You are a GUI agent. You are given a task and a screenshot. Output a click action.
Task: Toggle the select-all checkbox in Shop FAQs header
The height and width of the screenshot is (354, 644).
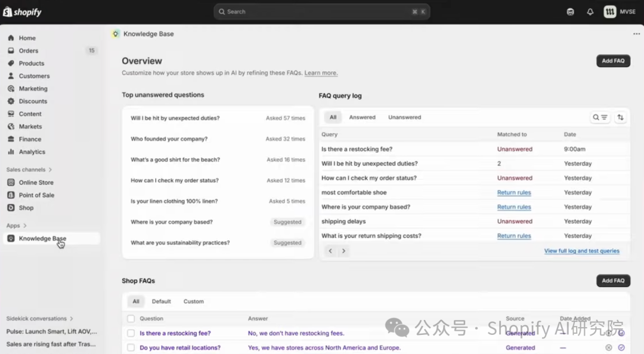(131, 319)
